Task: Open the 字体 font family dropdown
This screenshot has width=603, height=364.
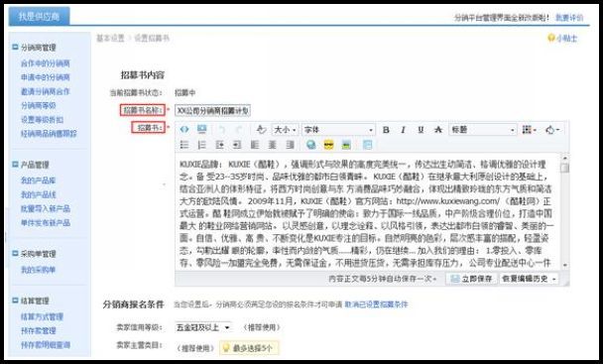Action: tap(338, 130)
